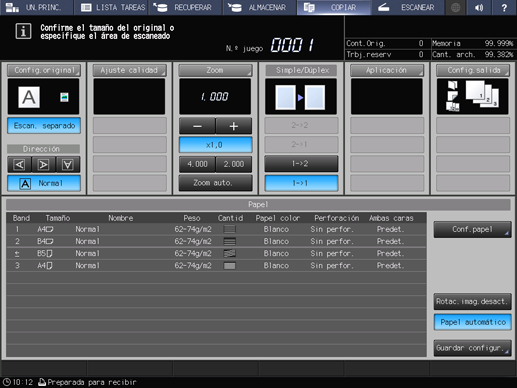Screen dimensions: 517x388
Task: Set original direction to upside-down A
Action: tap(68, 164)
